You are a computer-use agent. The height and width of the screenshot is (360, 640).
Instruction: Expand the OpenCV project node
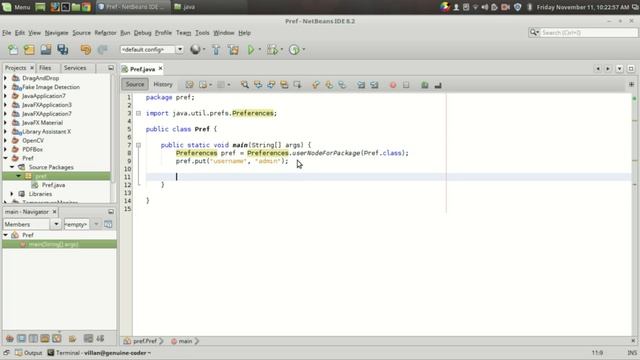coord(6,140)
